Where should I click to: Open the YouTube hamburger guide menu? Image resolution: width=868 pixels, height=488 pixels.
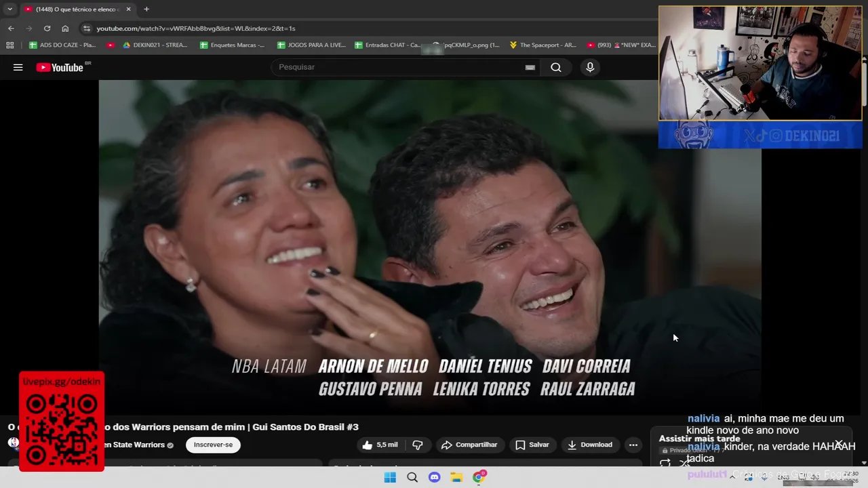[x=18, y=67]
